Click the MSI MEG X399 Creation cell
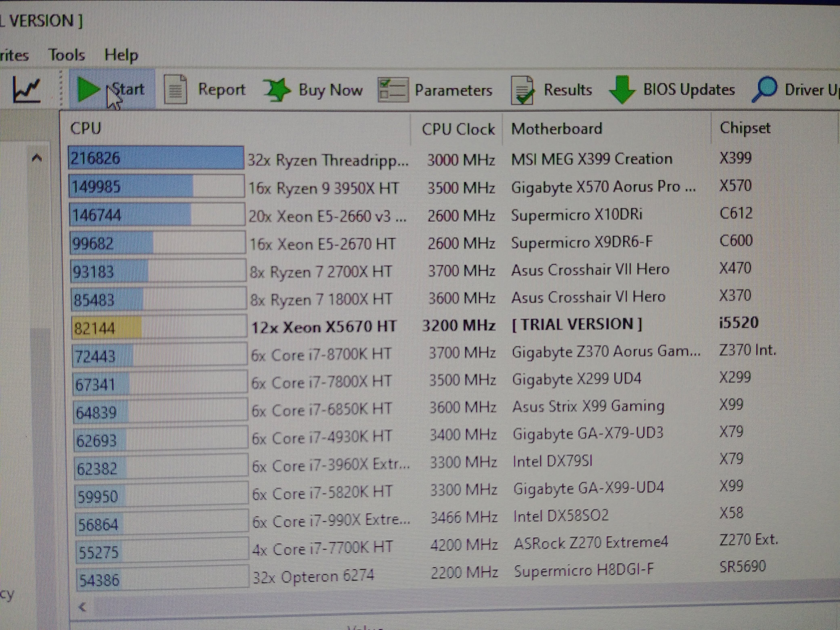Screen dimensions: 840x630 tap(592, 159)
